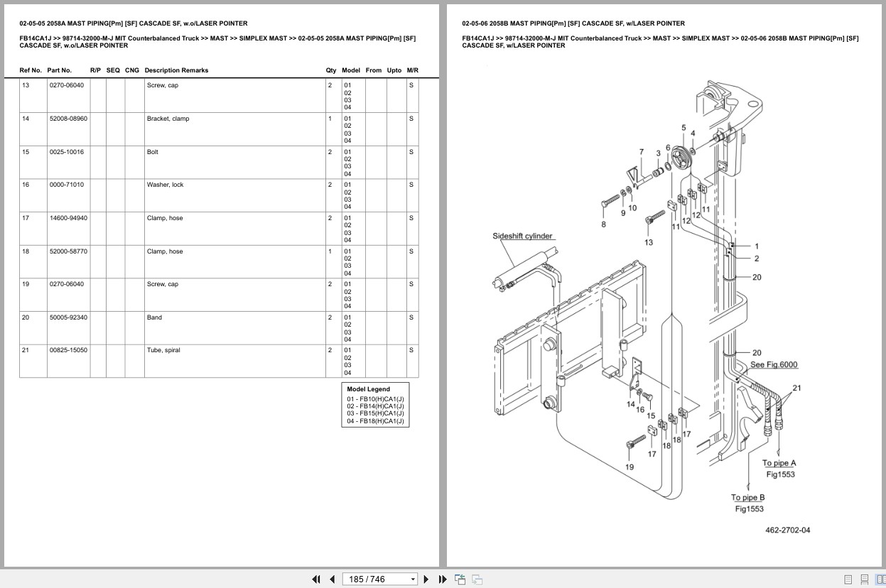Click the 'M/R' column header
Viewport: 886px width, 588px height.
(412, 70)
